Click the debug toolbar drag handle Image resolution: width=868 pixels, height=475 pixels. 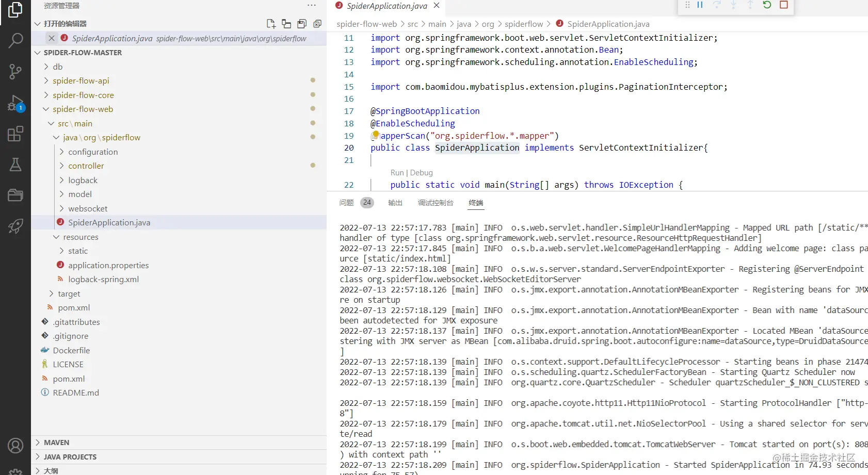687,5
